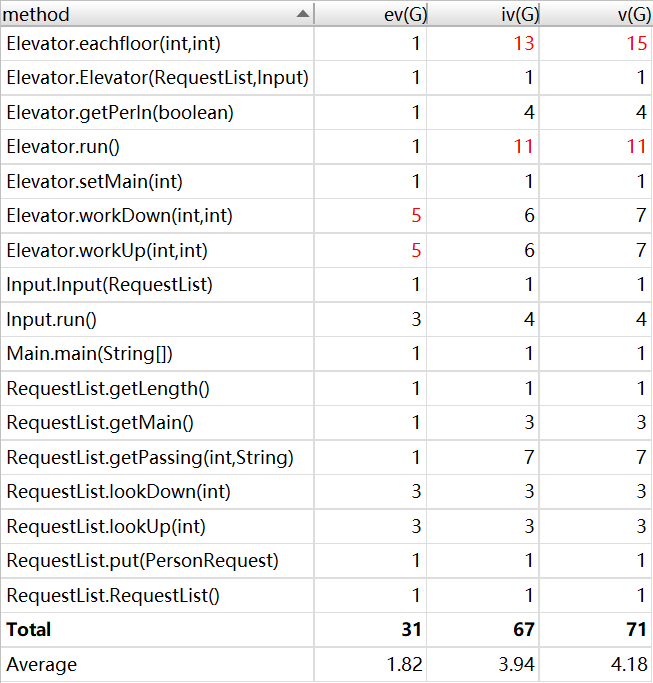Select the Input.run() method row
The image size is (653, 683).
pyautogui.click(x=326, y=319)
